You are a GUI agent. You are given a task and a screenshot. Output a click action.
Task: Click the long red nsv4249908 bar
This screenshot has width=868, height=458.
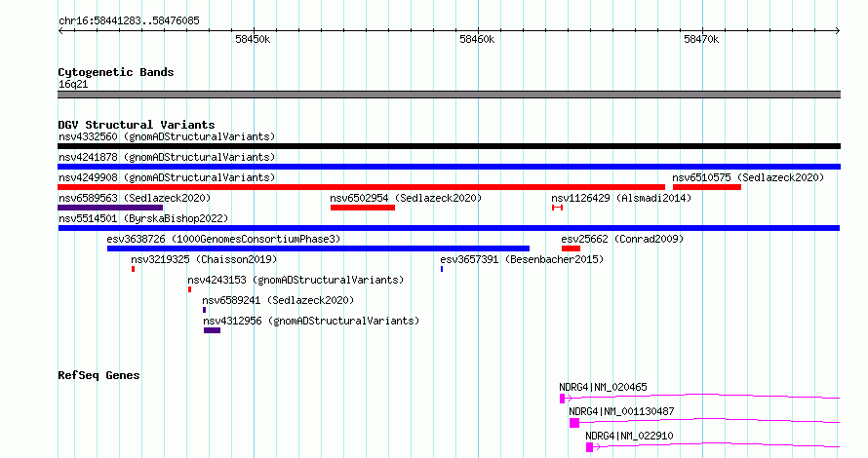[362, 187]
